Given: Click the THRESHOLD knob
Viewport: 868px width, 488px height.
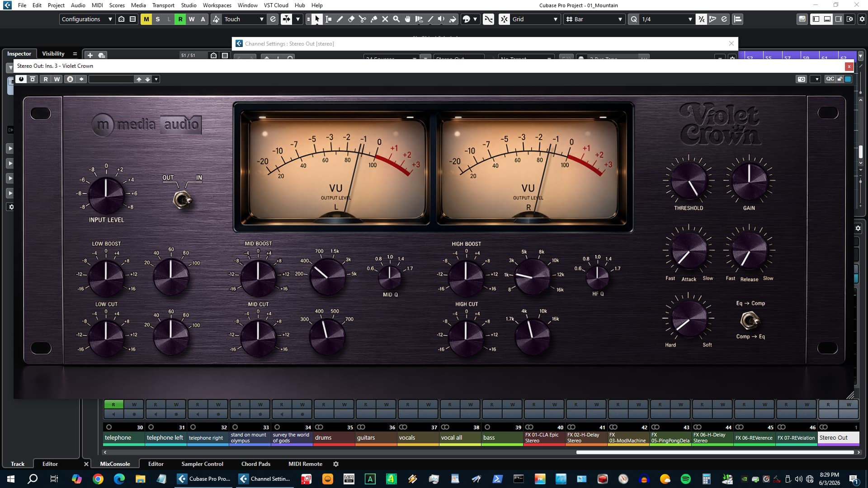Looking at the screenshot, I should (688, 181).
